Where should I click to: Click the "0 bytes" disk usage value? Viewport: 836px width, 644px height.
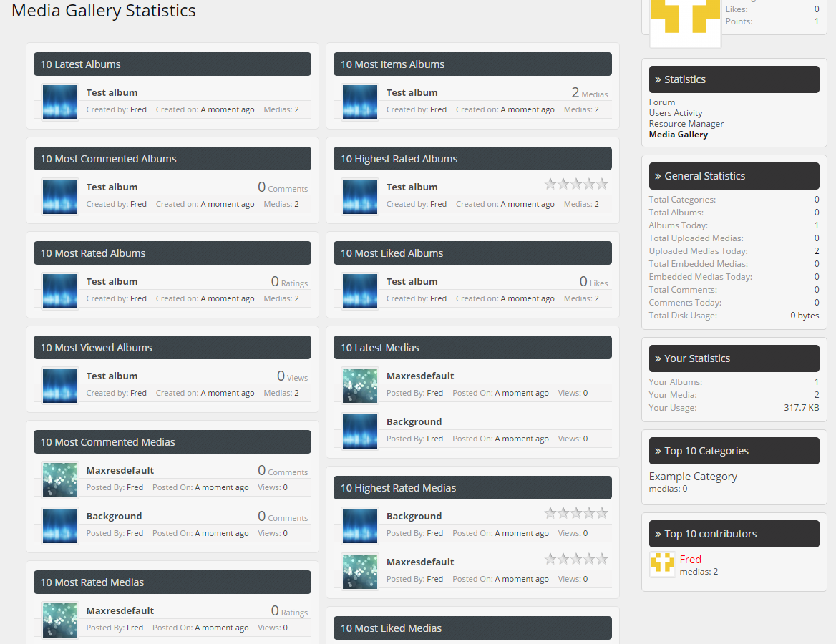coord(805,316)
